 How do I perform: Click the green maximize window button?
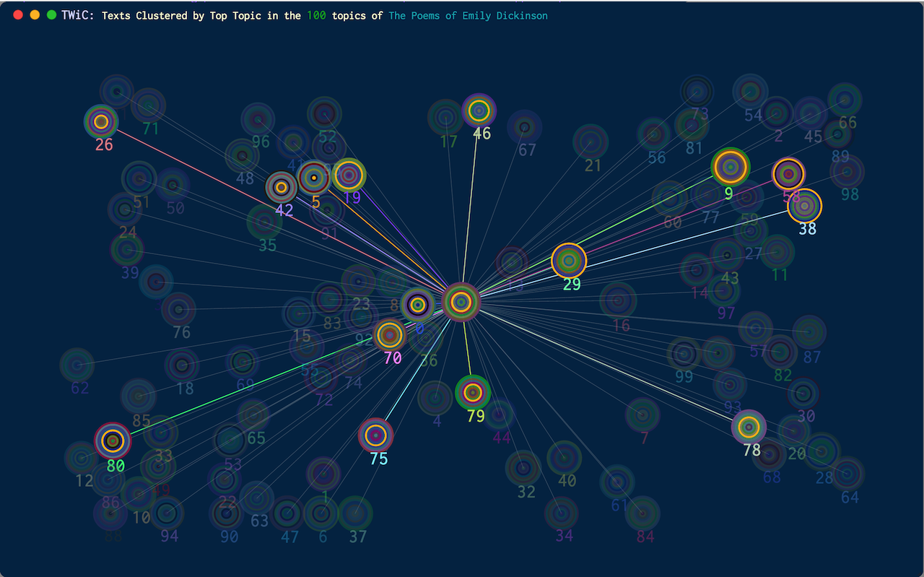[51, 15]
